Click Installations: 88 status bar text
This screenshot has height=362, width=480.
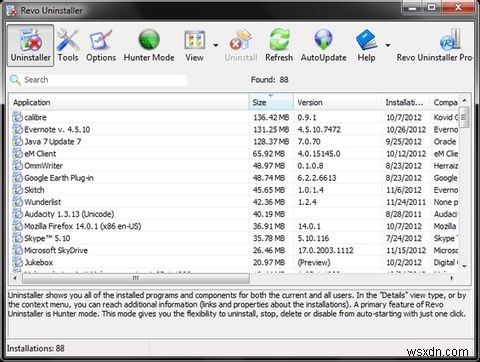click(x=36, y=348)
